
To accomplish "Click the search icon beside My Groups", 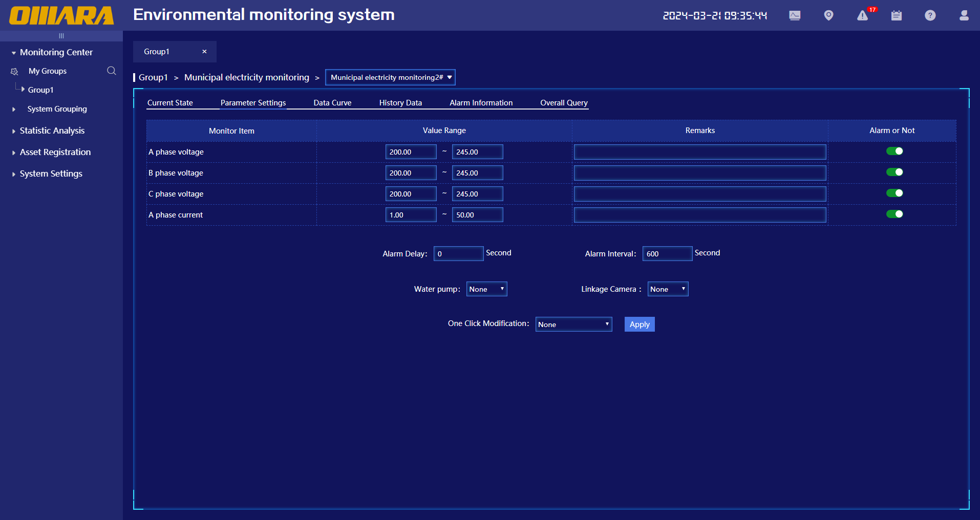I will click(111, 71).
